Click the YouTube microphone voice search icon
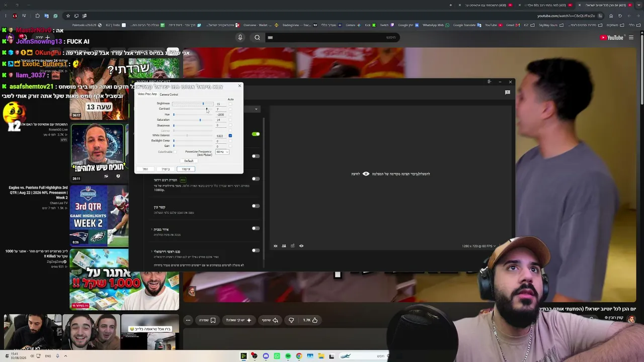Viewport: 644px width, 362px height. coord(240,37)
